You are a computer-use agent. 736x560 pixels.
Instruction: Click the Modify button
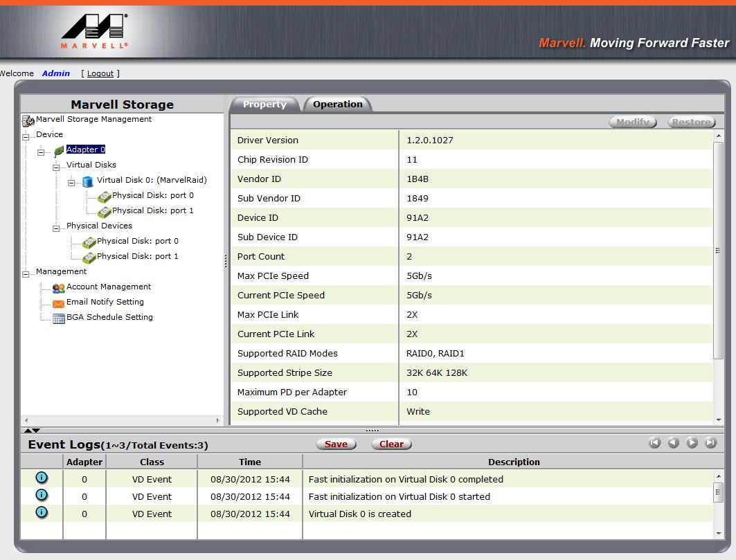pos(632,122)
